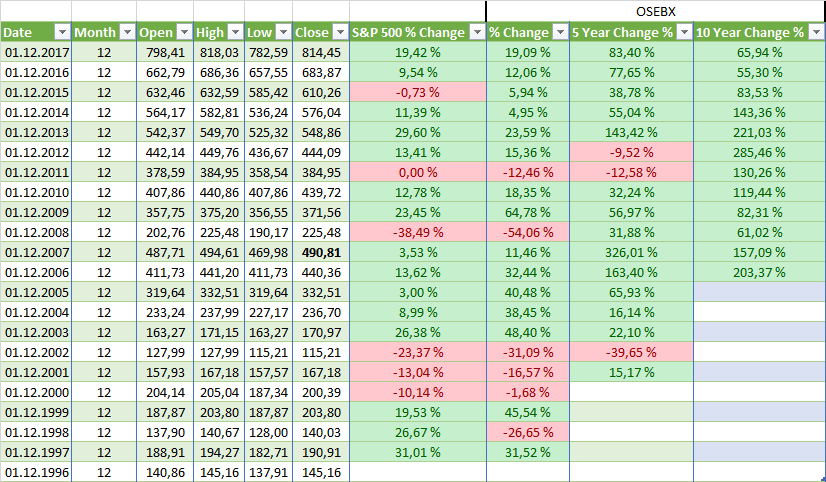This screenshot has height=482, width=826.
Task: Click the 10 Year Change cell 221,03 %
Action: 759,133
